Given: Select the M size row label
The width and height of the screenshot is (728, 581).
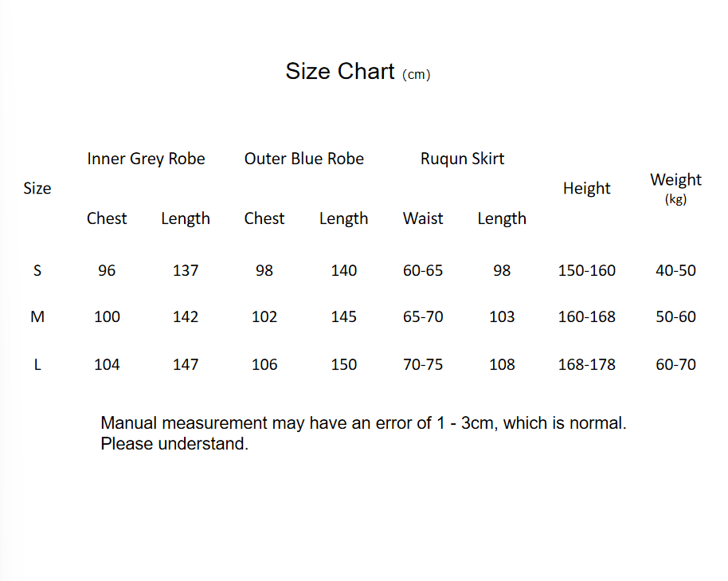Looking at the screenshot, I should pos(37,316).
